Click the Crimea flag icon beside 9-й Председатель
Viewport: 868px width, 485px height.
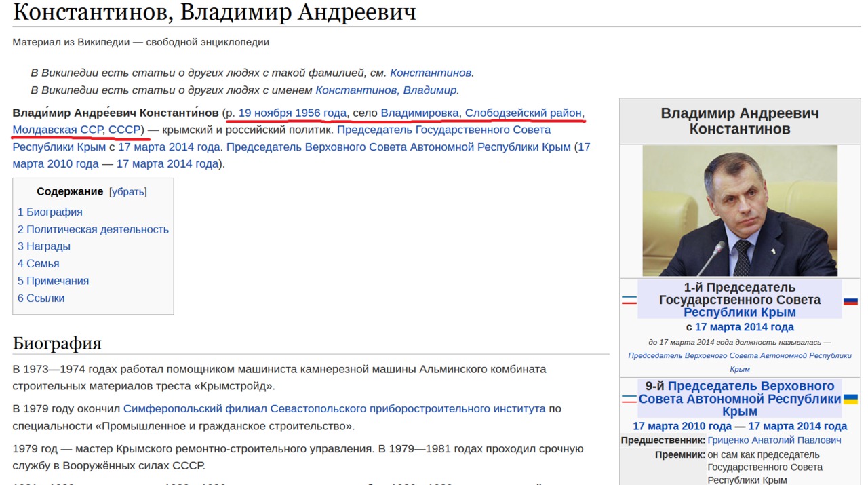coord(629,399)
